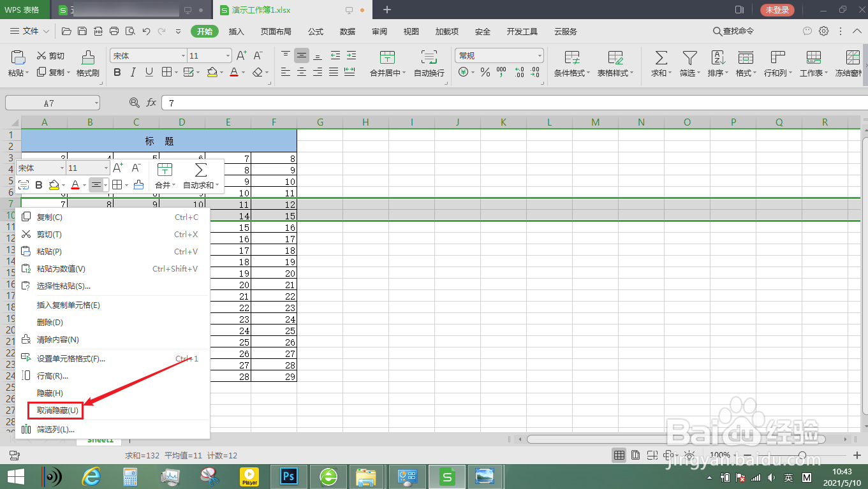Expand the fill color dropdown arrow in the ribbon
The image size is (868, 489).
pyautogui.click(x=221, y=73)
